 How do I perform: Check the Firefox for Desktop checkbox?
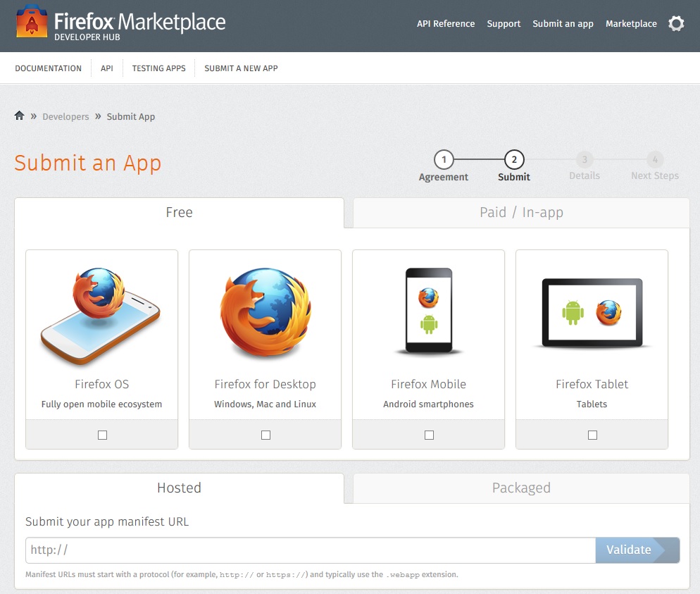pos(265,435)
